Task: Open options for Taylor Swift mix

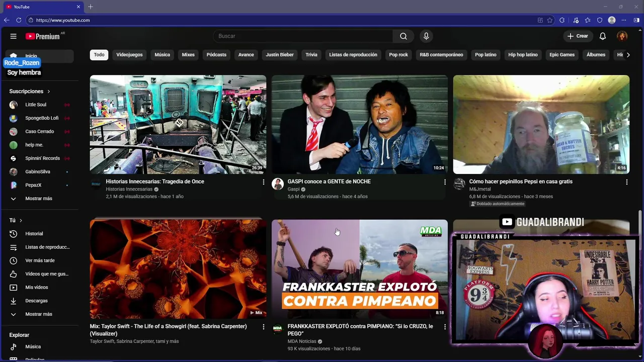Action: tap(263, 327)
